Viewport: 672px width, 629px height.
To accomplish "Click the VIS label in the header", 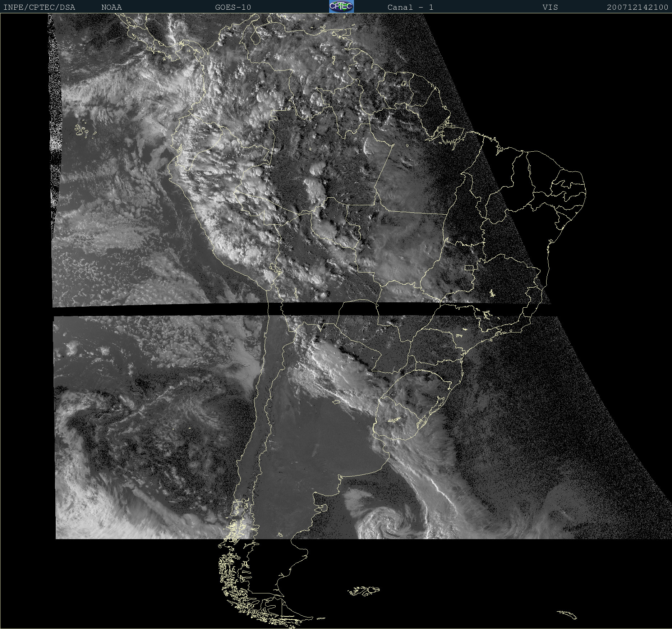I will pos(551,7).
